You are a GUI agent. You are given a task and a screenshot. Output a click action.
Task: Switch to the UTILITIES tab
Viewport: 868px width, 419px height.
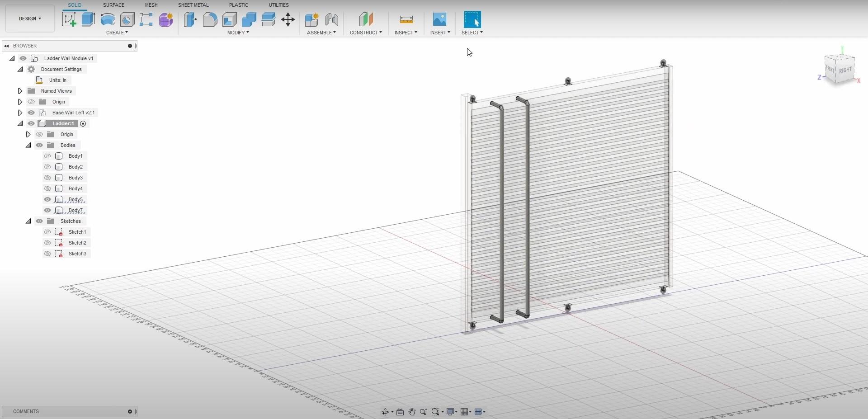tap(278, 5)
